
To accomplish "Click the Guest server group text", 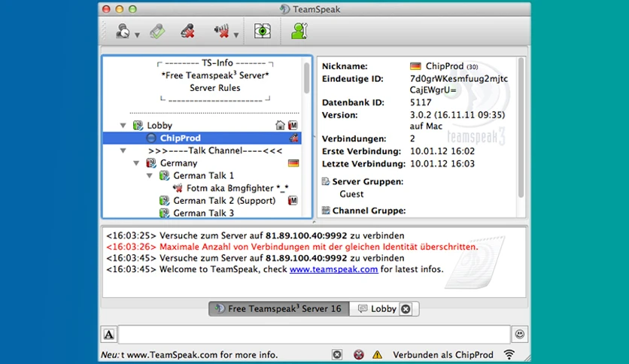I will pyautogui.click(x=351, y=194).
